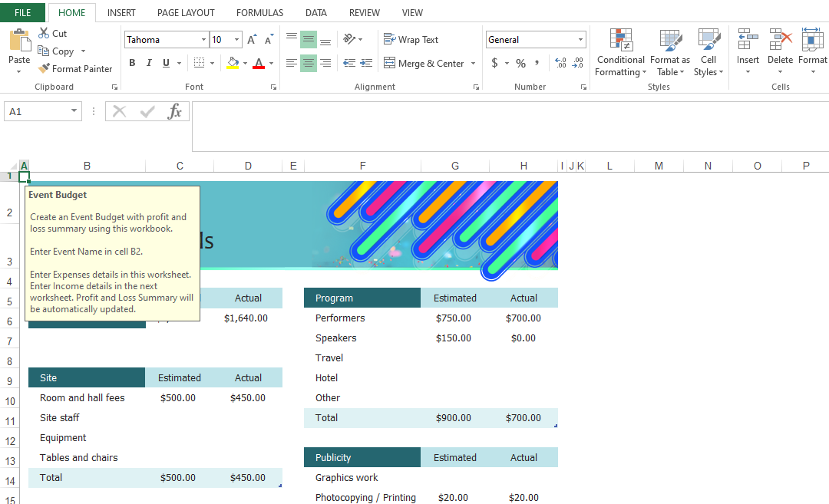This screenshot has height=504, width=829.
Task: Toggle Bold formatting
Action: click(132, 63)
